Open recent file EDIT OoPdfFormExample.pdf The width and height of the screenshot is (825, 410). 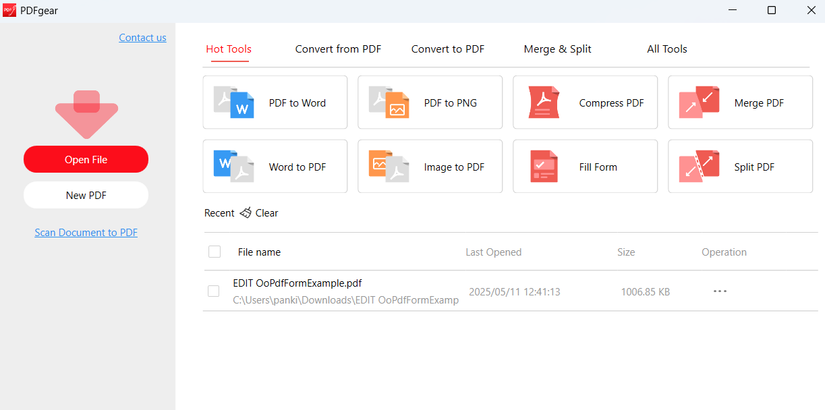(x=297, y=283)
